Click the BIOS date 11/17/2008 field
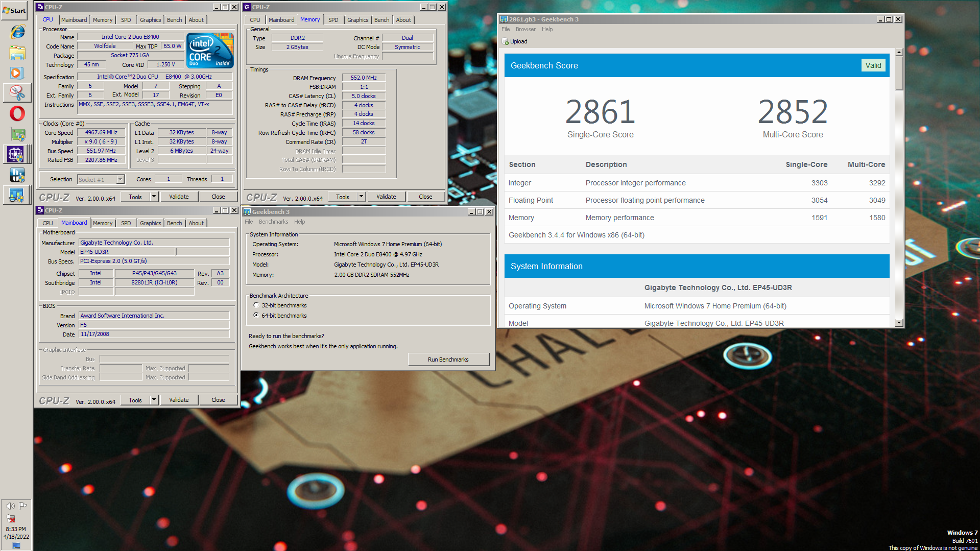 click(154, 334)
